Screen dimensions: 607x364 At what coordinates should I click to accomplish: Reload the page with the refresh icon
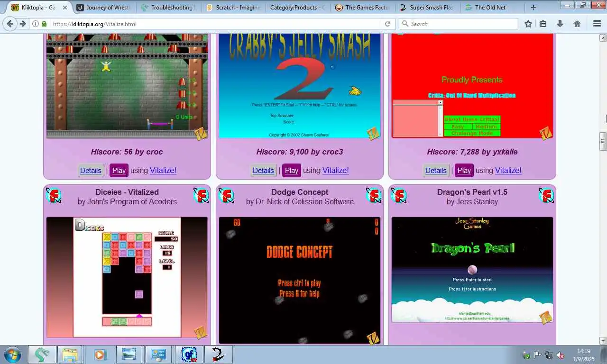pyautogui.click(x=387, y=24)
